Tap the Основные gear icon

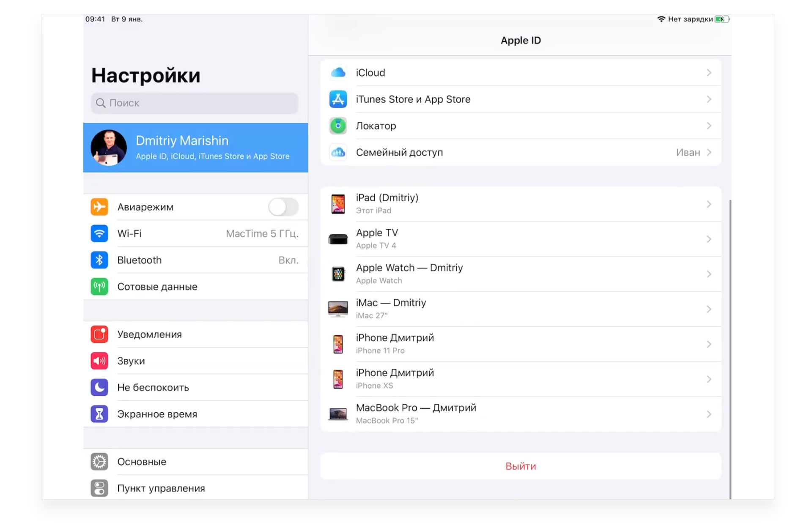(x=99, y=462)
